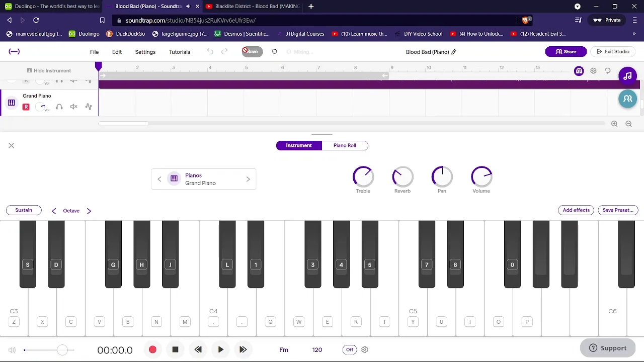The image size is (644, 362).
Task: Solo Grand Piano with the headphones icon
Action: pyautogui.click(x=59, y=107)
